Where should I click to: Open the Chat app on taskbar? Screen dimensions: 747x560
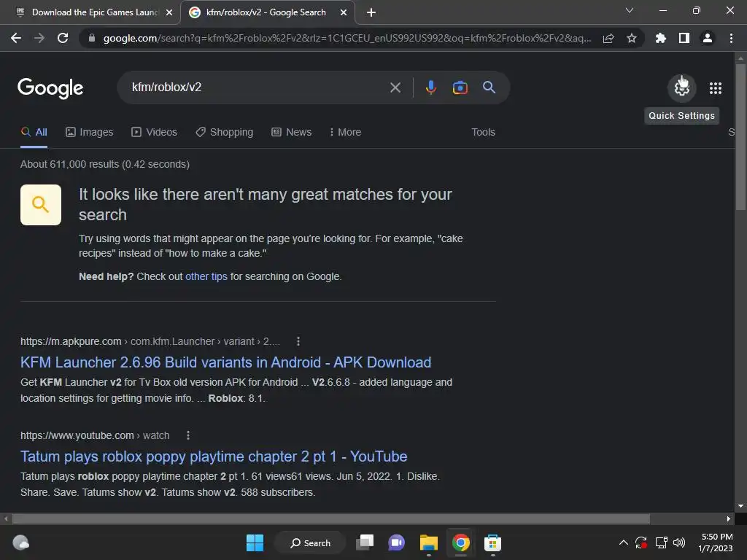coord(396,542)
